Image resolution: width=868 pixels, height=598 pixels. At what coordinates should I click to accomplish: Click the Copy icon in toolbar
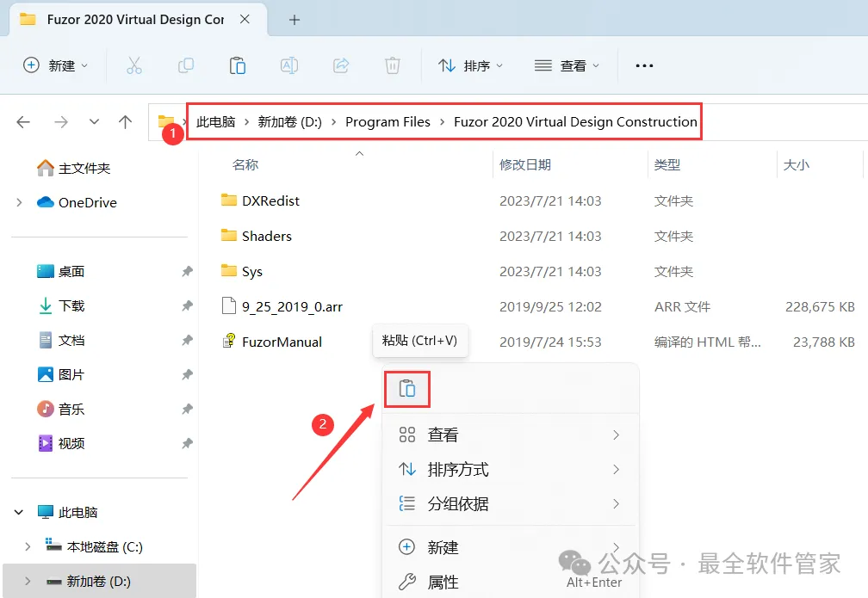pyautogui.click(x=186, y=66)
